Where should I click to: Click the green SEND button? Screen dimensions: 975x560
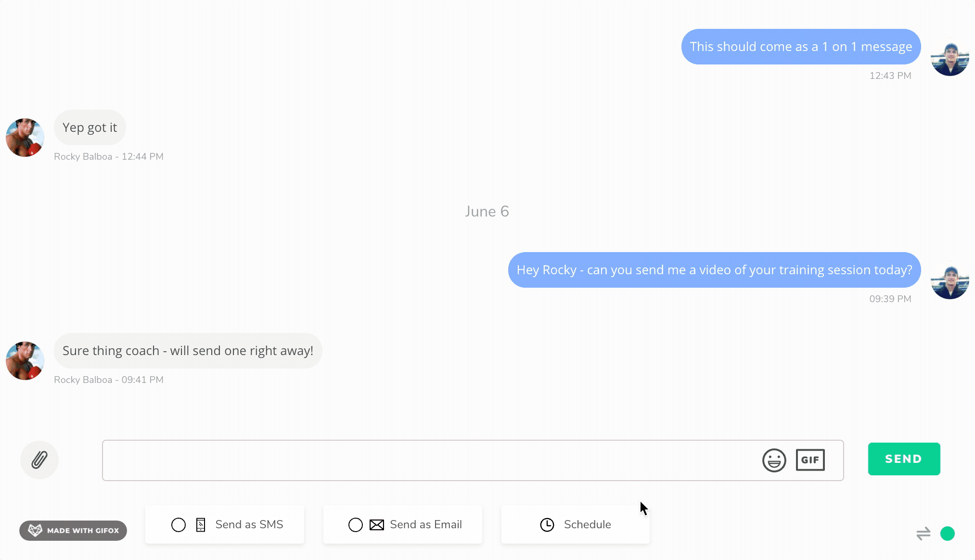pos(904,459)
